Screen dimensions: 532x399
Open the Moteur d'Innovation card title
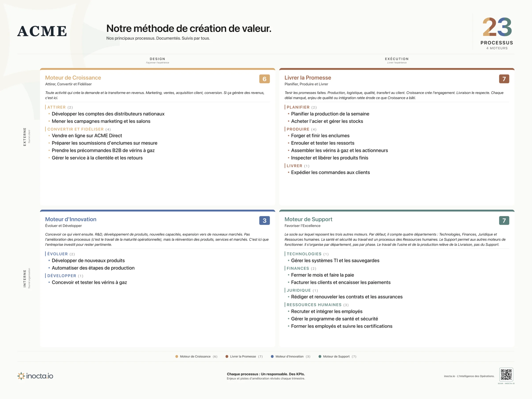click(71, 219)
